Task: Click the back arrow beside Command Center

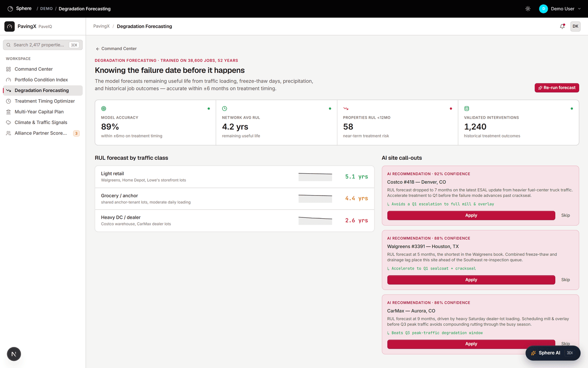Action: 97,49
